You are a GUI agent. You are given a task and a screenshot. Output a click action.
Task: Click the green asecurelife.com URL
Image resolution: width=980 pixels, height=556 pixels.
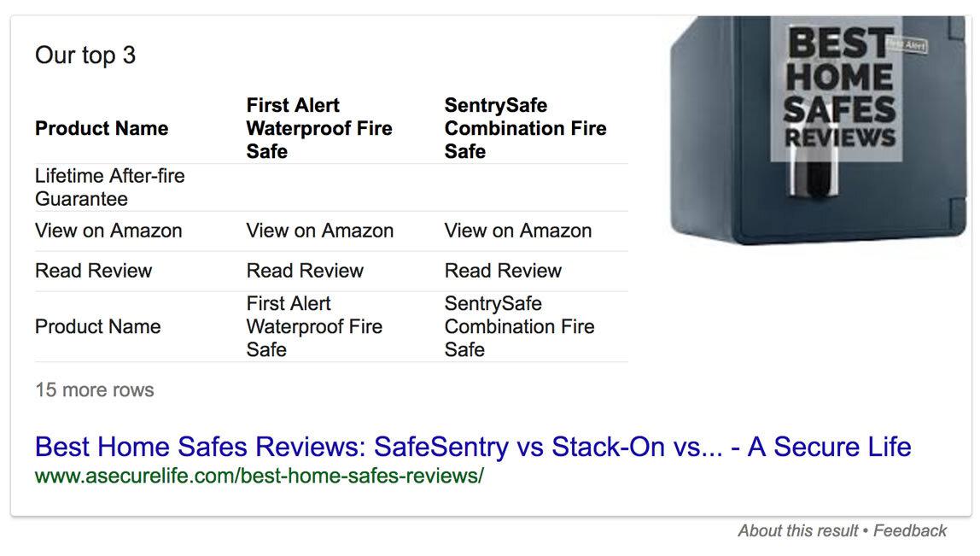pos(259,476)
